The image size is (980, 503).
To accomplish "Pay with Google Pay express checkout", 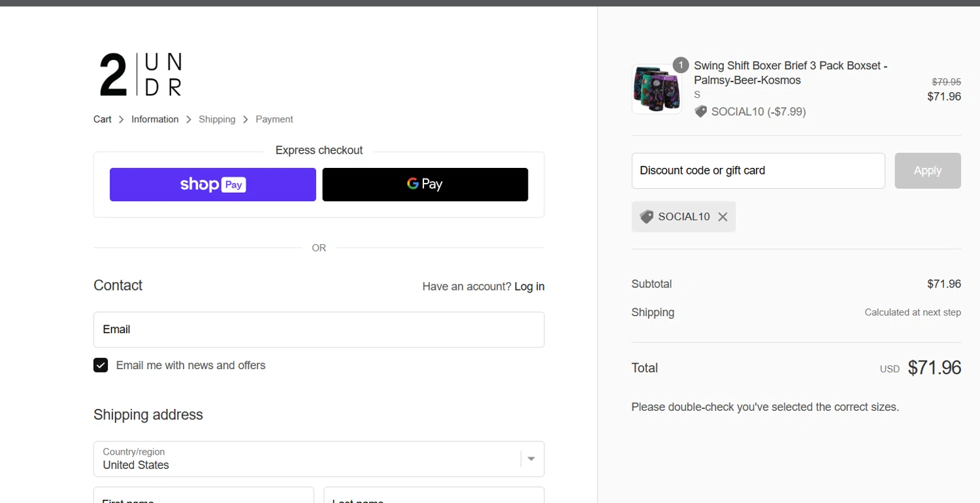I will pos(425,184).
